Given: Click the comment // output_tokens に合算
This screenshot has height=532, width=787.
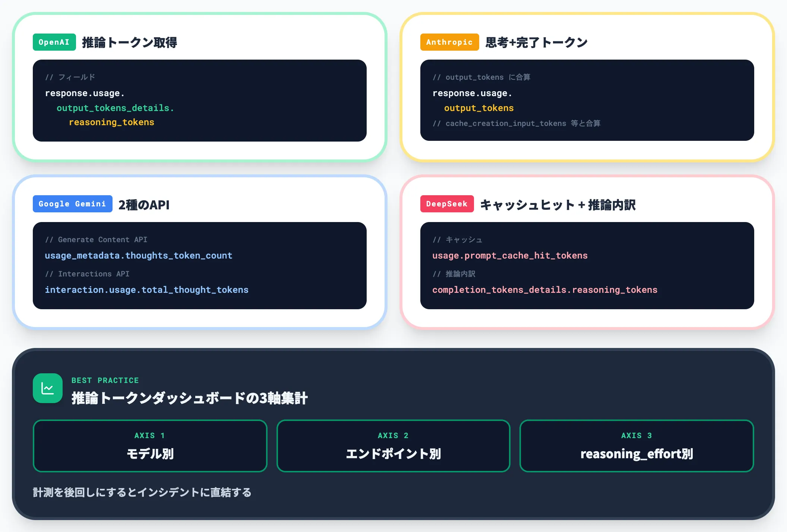Looking at the screenshot, I should [481, 77].
